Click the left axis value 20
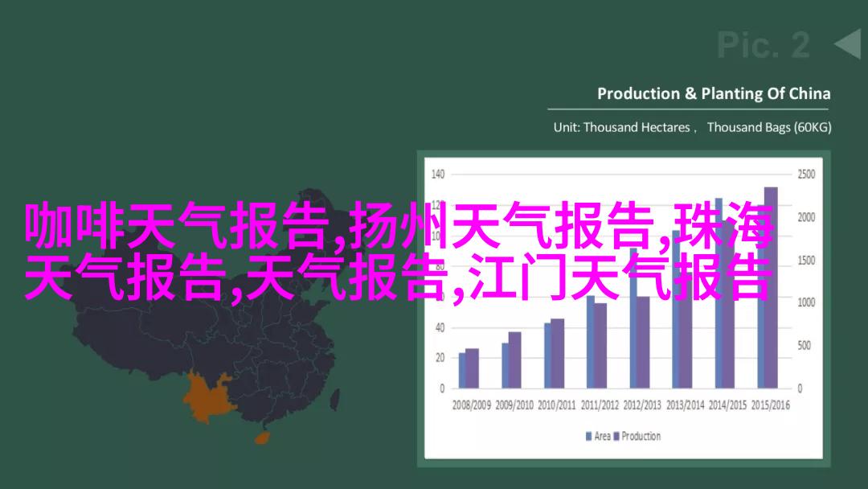This screenshot has height=489, width=868. (x=440, y=358)
